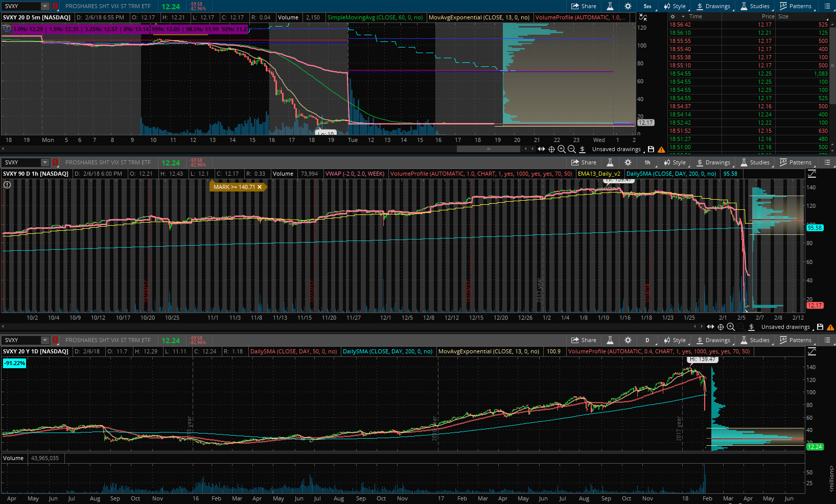This screenshot has width=836, height=504.
Task: Open Unsaved drawings dropdown under top chart
Action: (618, 149)
